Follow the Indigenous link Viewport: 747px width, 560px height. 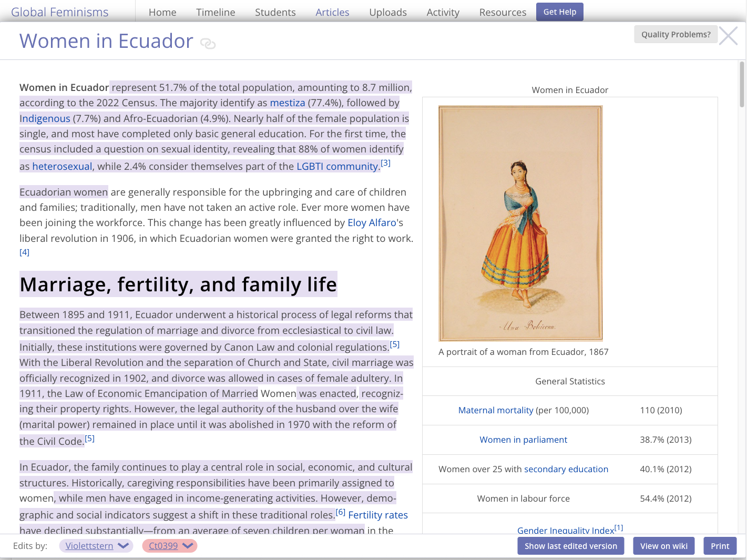45,118
